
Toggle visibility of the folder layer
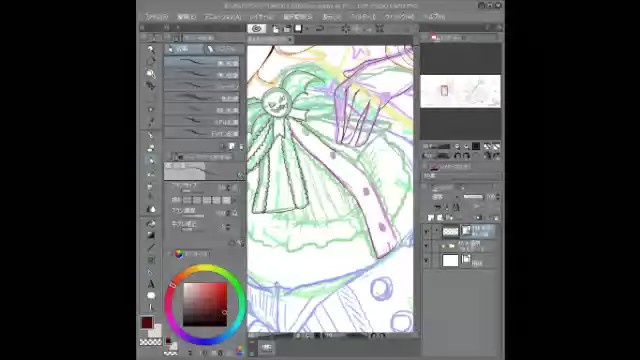coord(426,246)
